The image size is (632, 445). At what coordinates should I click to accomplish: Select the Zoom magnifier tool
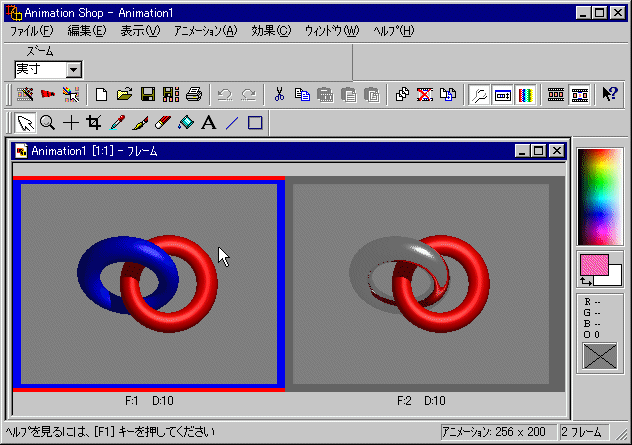pyautogui.click(x=48, y=123)
